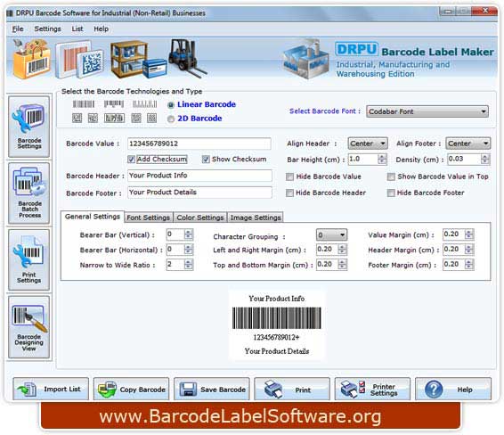504x435 pixels.
Task: Open Barcode Settings sidebar icon
Action: pos(28,127)
